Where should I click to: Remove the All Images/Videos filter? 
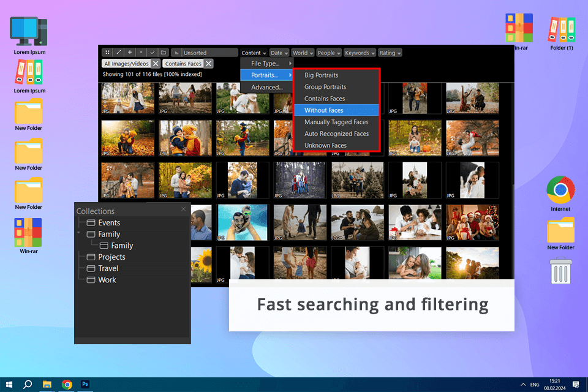156,64
